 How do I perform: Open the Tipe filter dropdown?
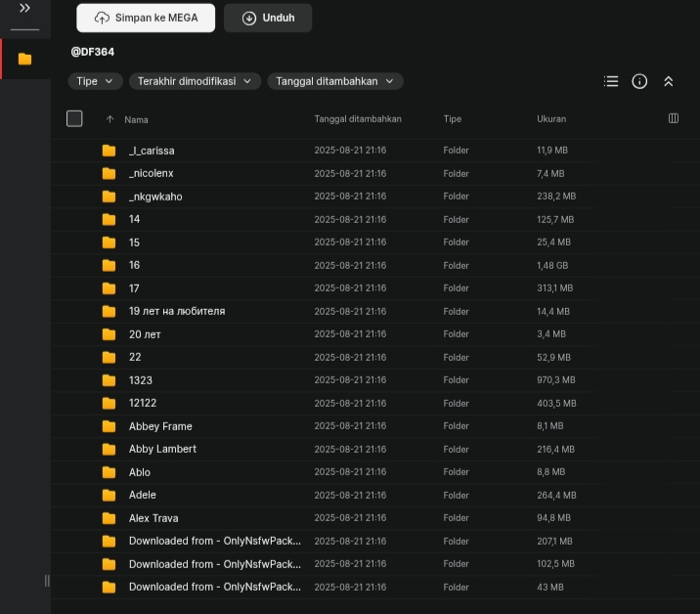pos(95,81)
